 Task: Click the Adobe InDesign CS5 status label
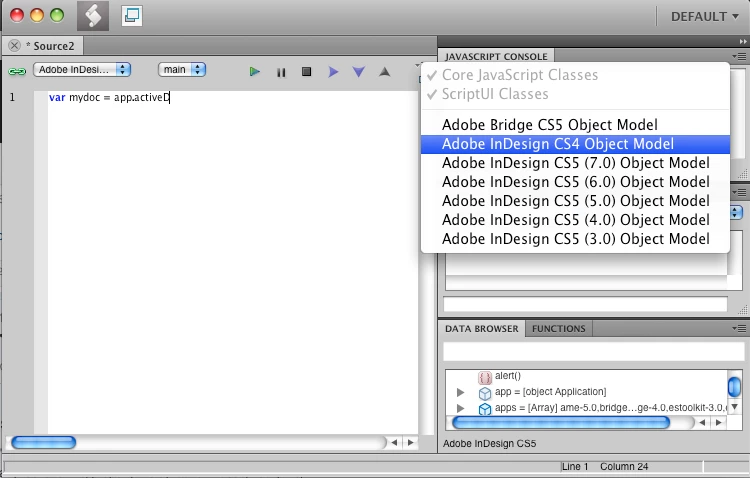pos(489,444)
